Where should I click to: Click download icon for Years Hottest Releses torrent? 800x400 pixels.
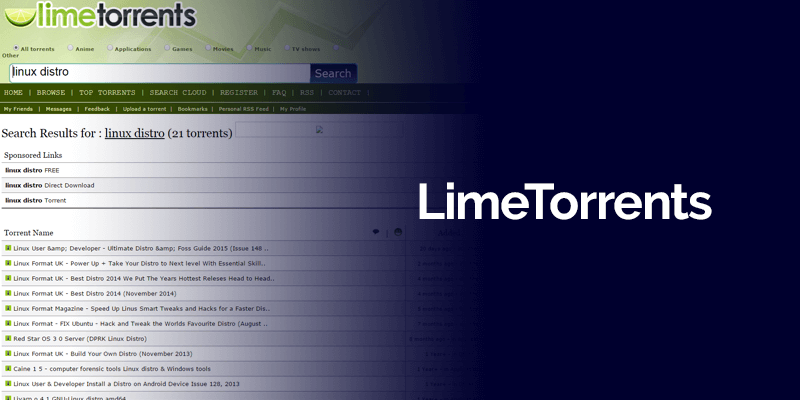coord(8,278)
